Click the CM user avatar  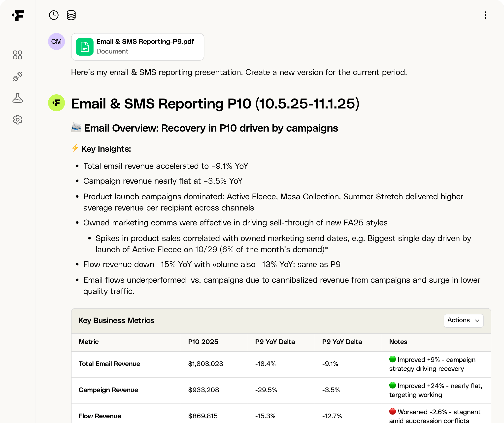[57, 41]
